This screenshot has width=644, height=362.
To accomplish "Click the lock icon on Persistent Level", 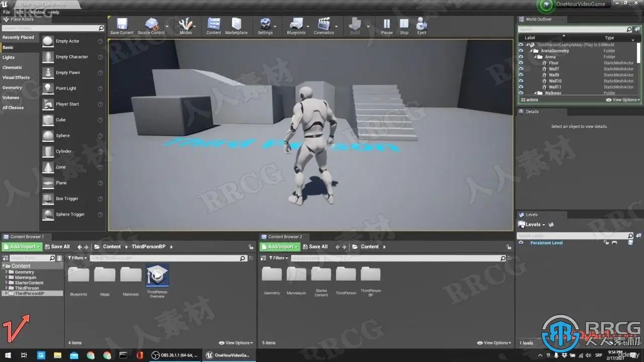I will pyautogui.click(x=607, y=242).
